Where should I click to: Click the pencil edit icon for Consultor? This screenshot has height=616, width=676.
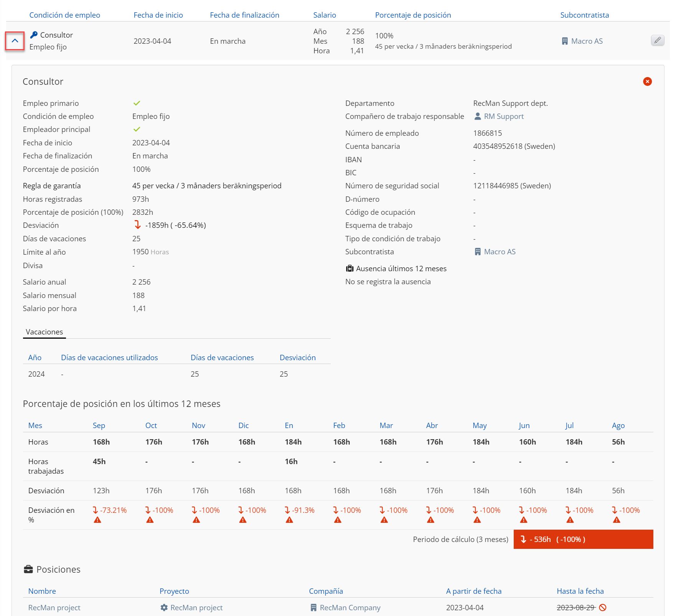(658, 40)
